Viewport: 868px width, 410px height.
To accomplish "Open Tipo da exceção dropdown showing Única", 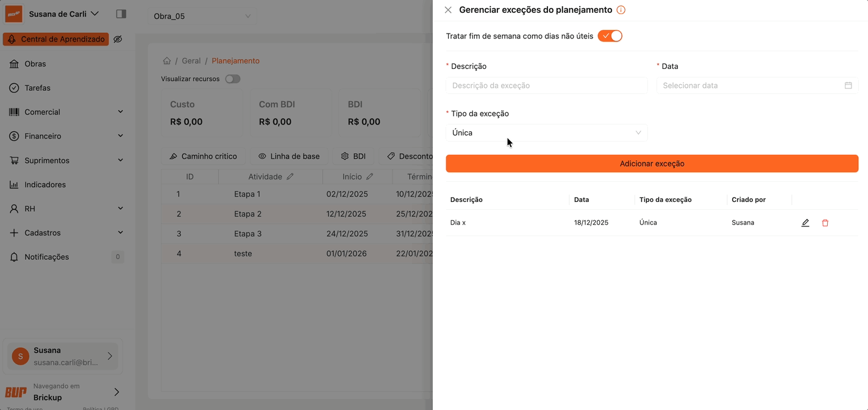I will point(546,132).
